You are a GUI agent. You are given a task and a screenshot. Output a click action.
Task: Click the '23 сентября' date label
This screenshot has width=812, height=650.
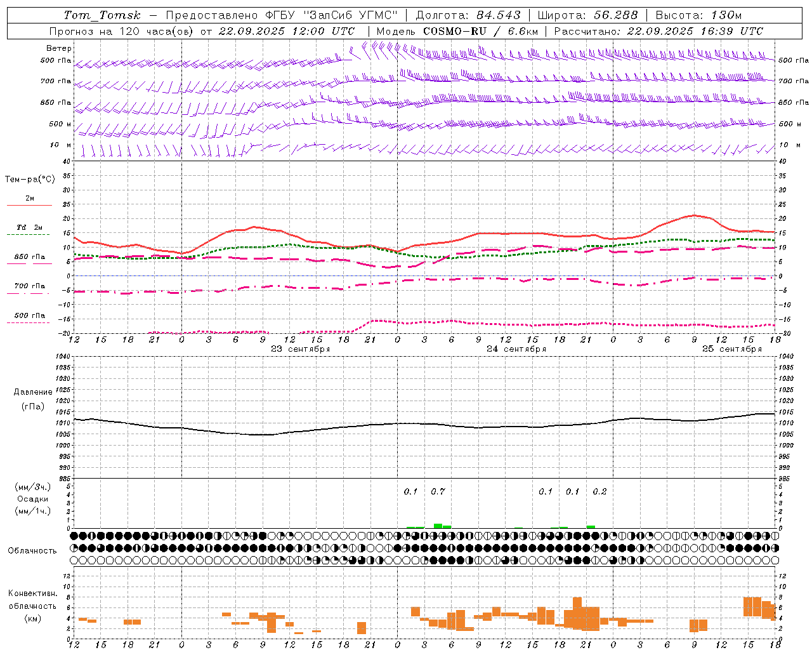pyautogui.click(x=301, y=349)
